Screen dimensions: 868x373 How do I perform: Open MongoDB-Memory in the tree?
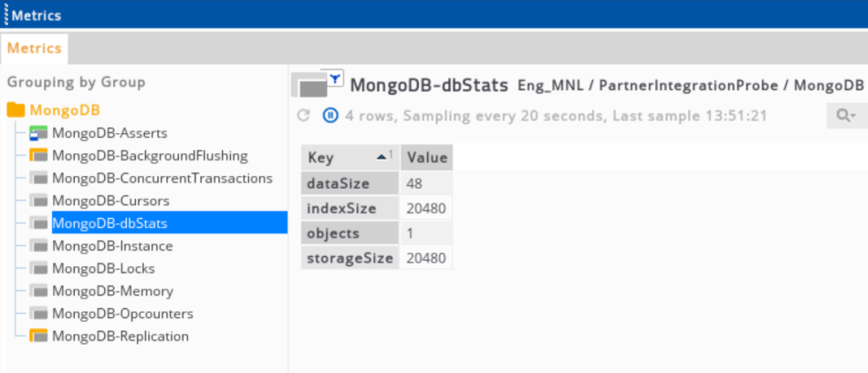pyautogui.click(x=112, y=292)
